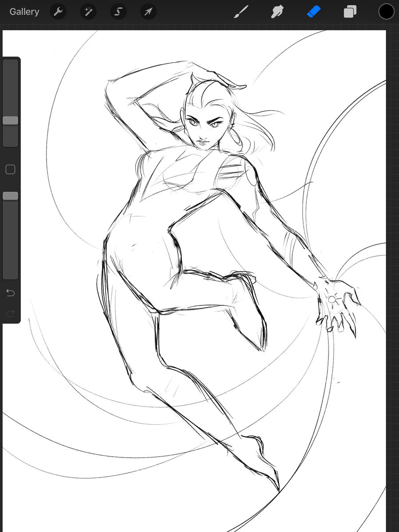Open the active color picker circle

[386, 12]
